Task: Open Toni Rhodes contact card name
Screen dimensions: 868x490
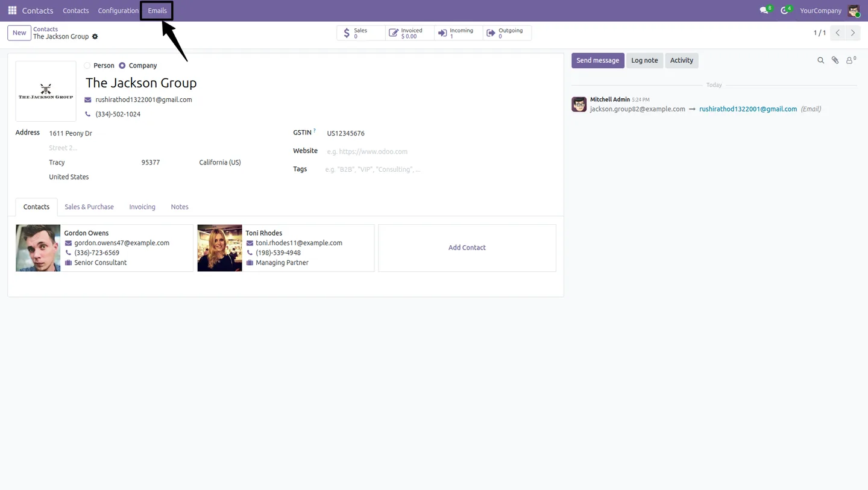Action: [x=263, y=233]
